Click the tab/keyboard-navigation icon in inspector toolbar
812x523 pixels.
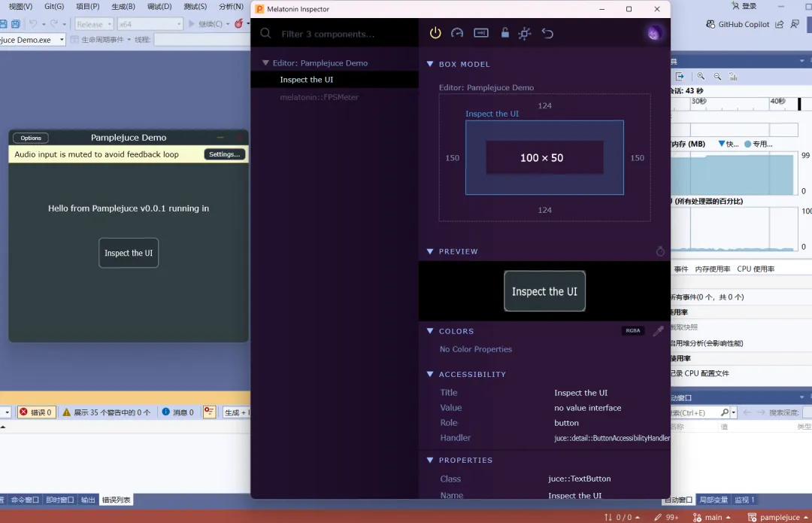point(481,33)
